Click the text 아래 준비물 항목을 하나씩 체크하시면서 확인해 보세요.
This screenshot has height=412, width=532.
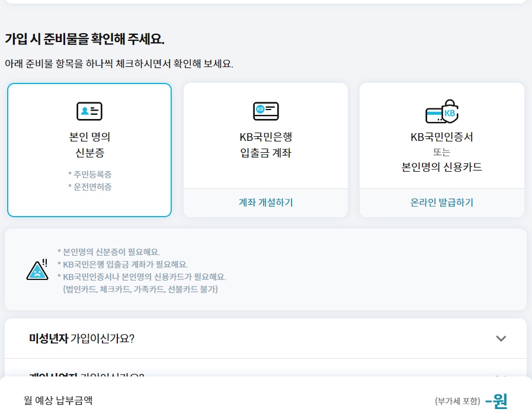click(x=119, y=64)
